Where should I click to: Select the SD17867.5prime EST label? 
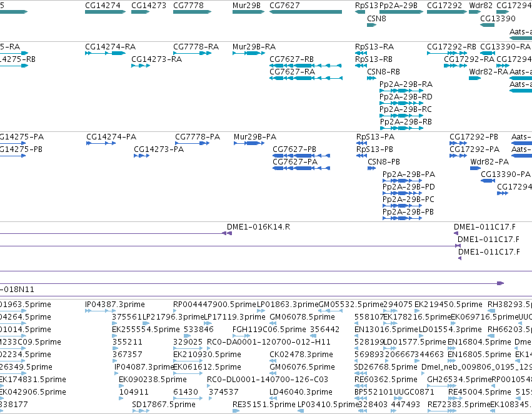point(164,405)
